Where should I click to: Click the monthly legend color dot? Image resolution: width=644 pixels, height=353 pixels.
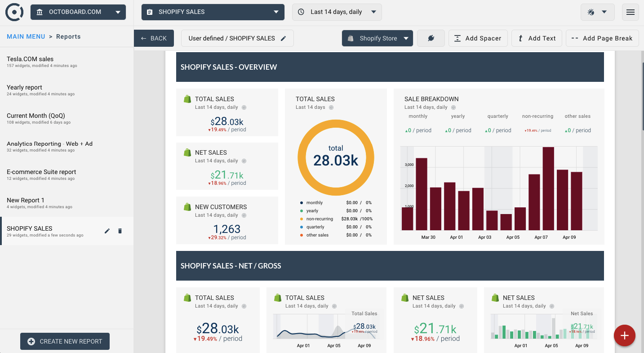pos(302,203)
